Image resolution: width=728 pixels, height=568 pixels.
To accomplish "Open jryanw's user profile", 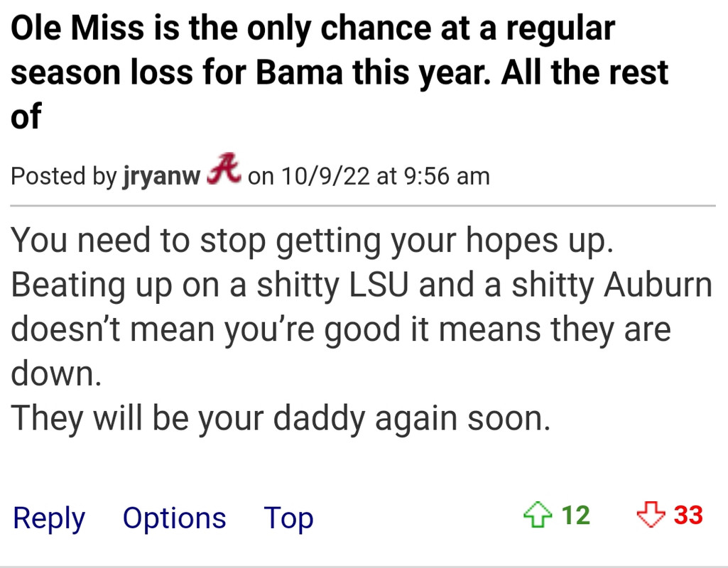I will coord(161,176).
